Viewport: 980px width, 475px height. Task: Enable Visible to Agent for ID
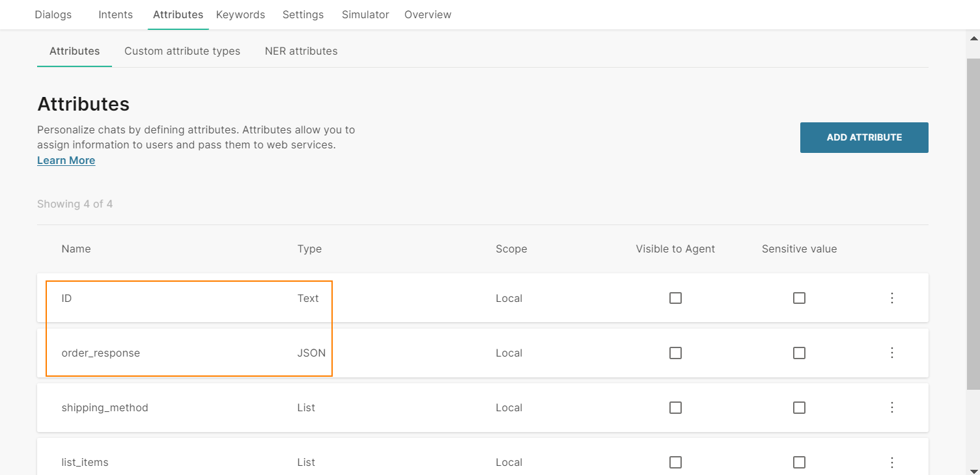[x=675, y=298]
